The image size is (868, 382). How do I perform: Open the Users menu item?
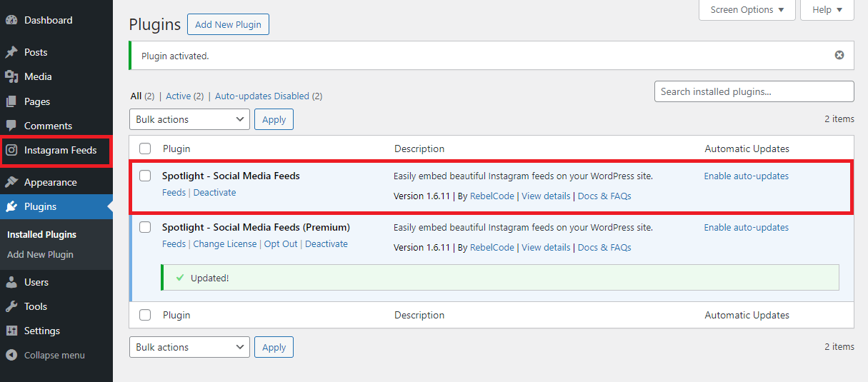tap(36, 282)
